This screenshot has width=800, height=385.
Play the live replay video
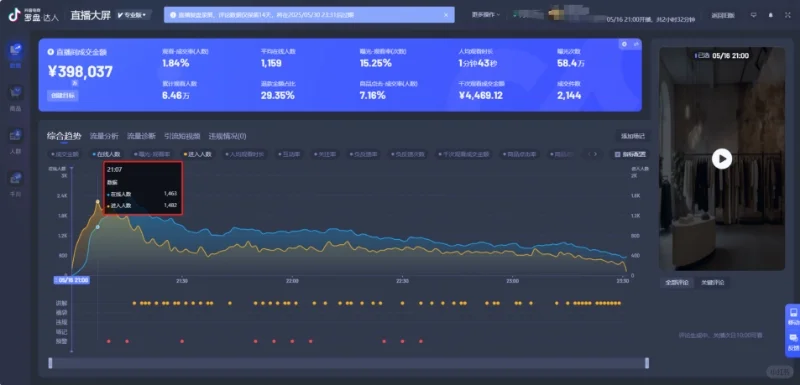(722, 159)
